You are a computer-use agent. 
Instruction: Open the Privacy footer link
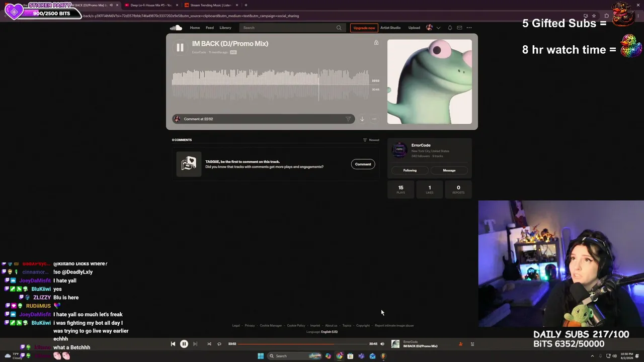[x=250, y=325]
